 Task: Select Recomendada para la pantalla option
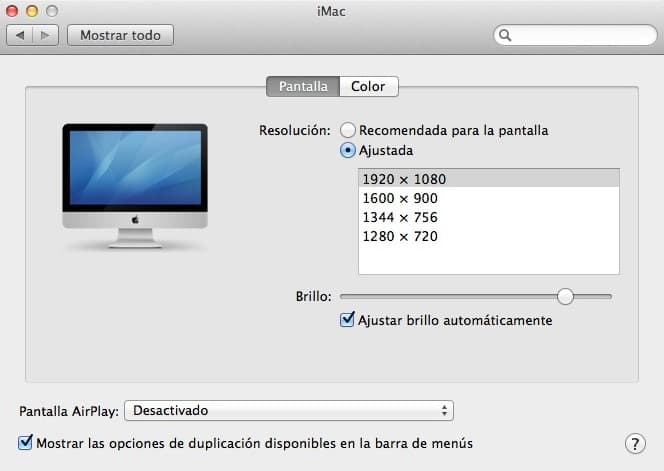pos(348,130)
